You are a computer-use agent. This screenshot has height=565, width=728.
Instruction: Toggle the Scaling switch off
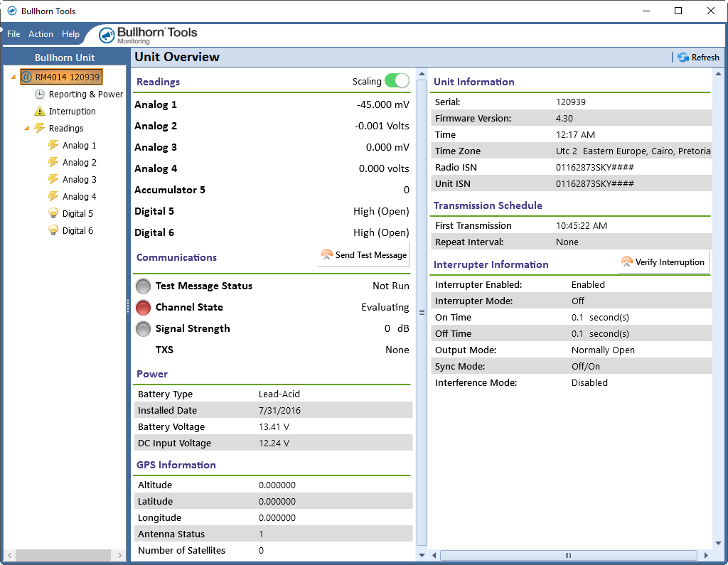point(397,81)
